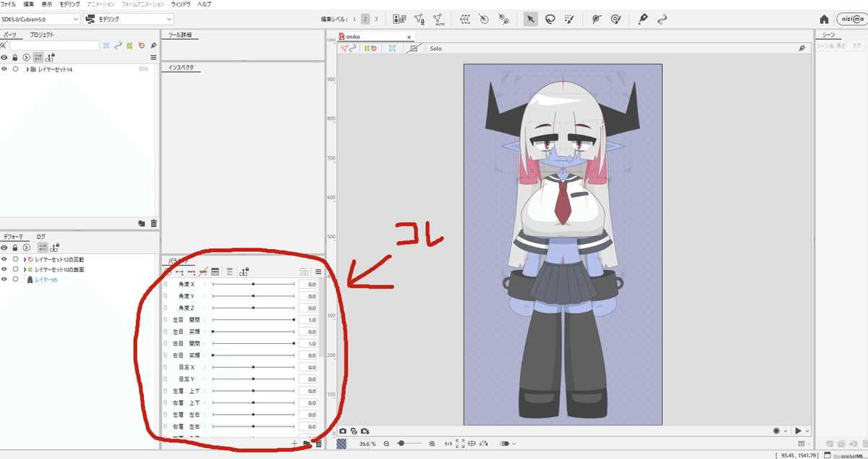
Task: Click the 角度 X value field showing 0.0
Action: pyautogui.click(x=307, y=284)
